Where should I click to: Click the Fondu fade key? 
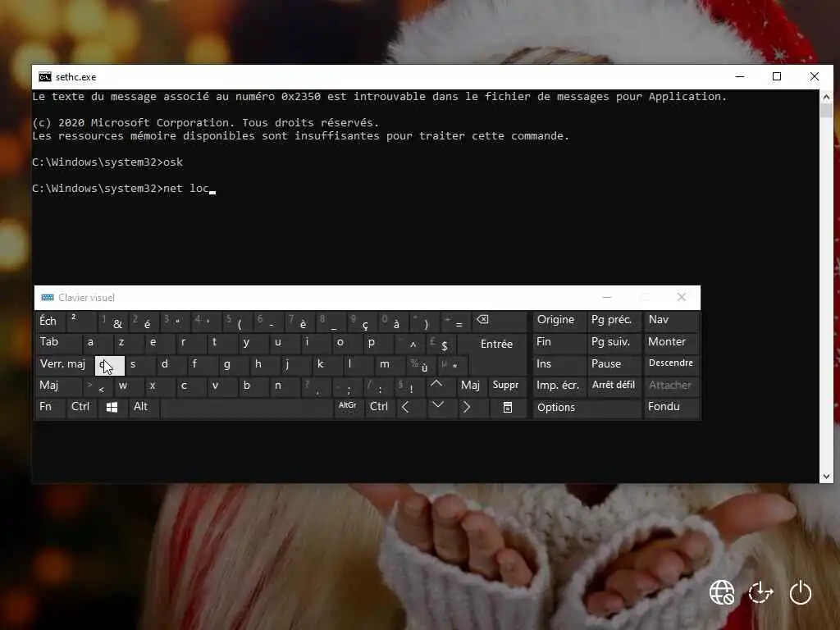tap(671, 408)
